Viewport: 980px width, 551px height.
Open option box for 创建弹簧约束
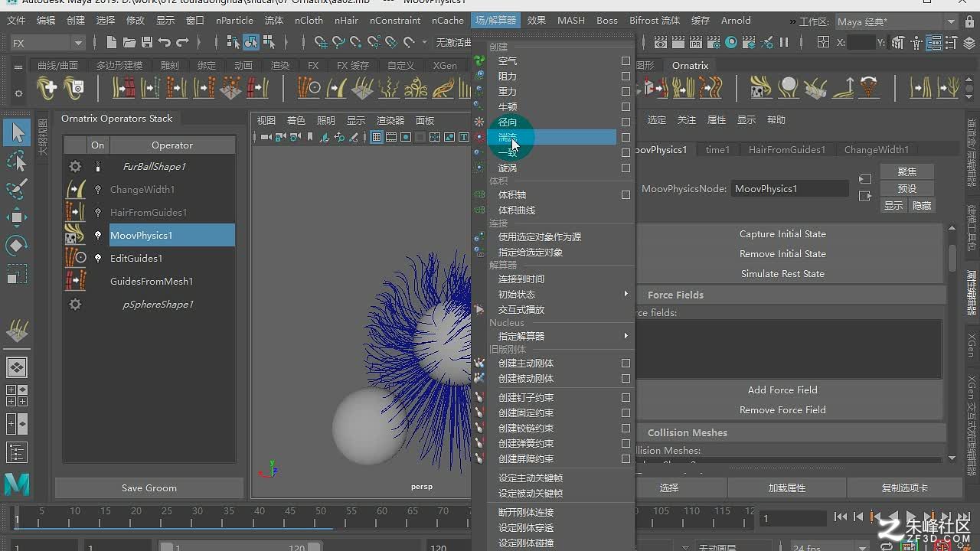pos(626,444)
